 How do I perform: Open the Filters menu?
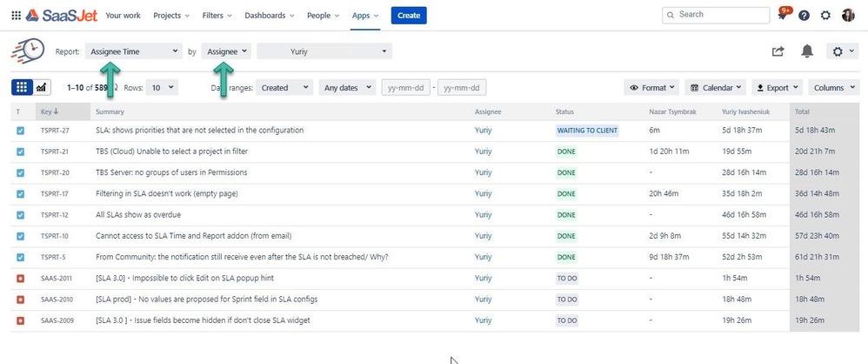217,16
